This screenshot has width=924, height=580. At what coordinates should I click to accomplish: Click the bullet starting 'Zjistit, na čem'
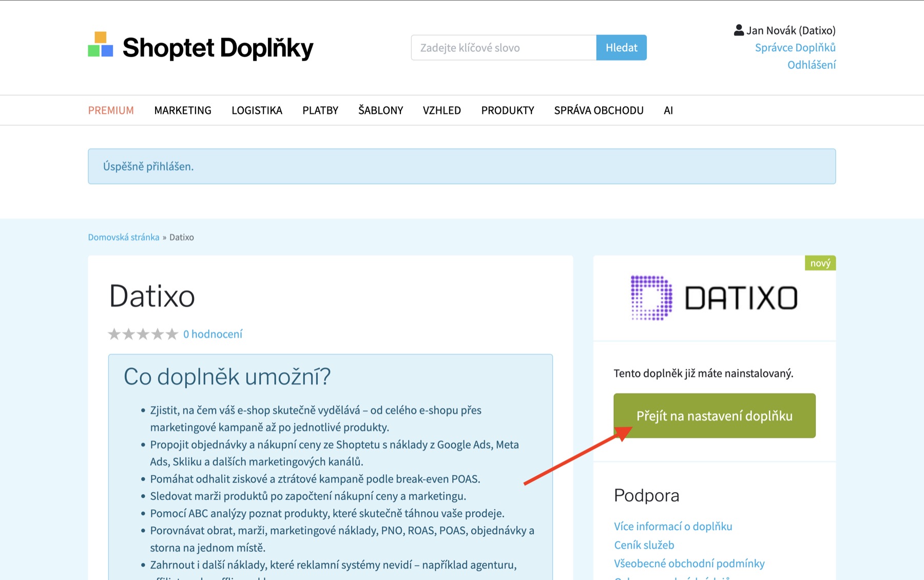click(316, 419)
